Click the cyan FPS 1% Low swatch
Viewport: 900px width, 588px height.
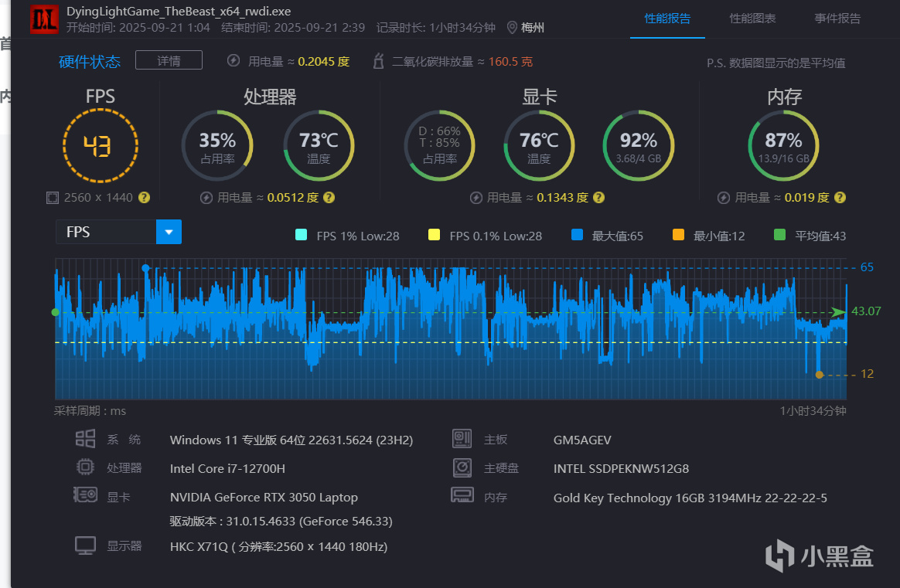pos(301,235)
